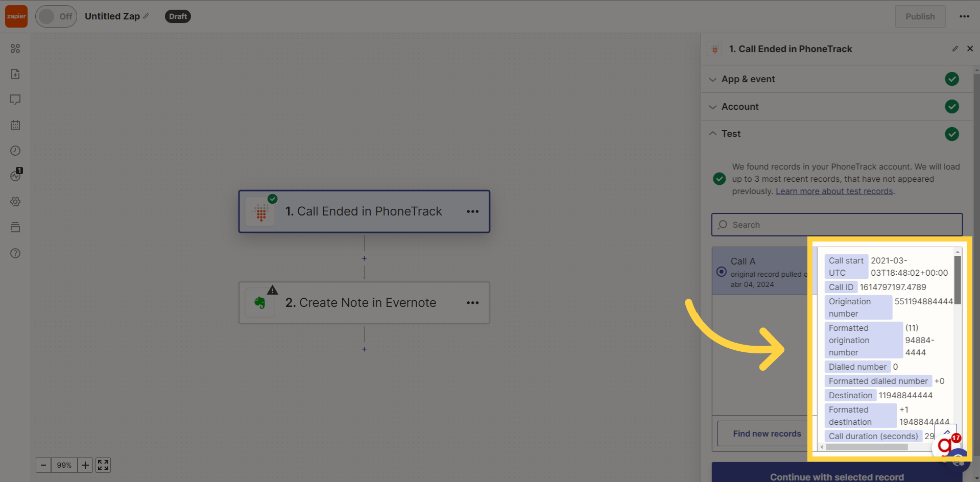Open the top-right more options menu
Image resolution: width=980 pixels, height=482 pixels.
coord(964,16)
